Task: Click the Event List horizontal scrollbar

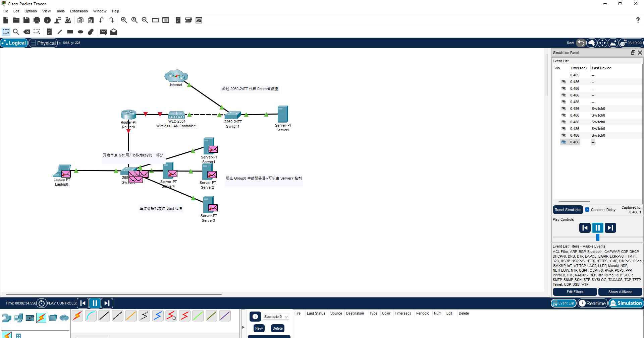Action: click(574, 201)
